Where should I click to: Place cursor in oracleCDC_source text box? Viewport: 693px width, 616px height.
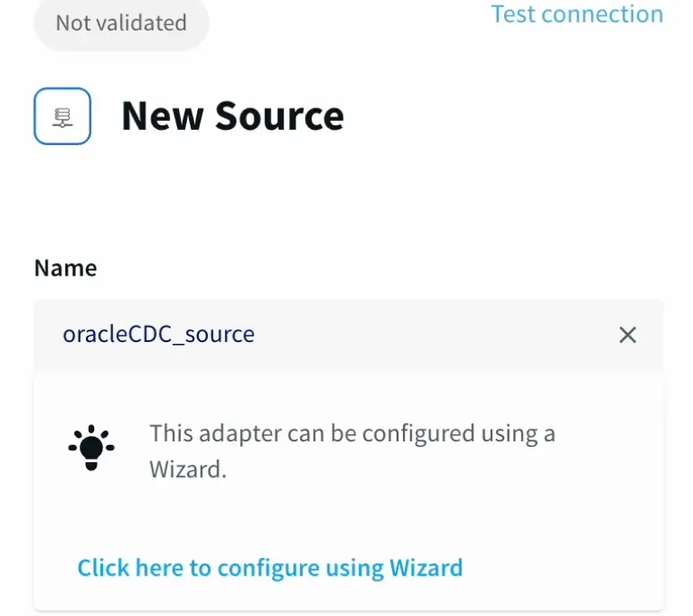(322, 335)
